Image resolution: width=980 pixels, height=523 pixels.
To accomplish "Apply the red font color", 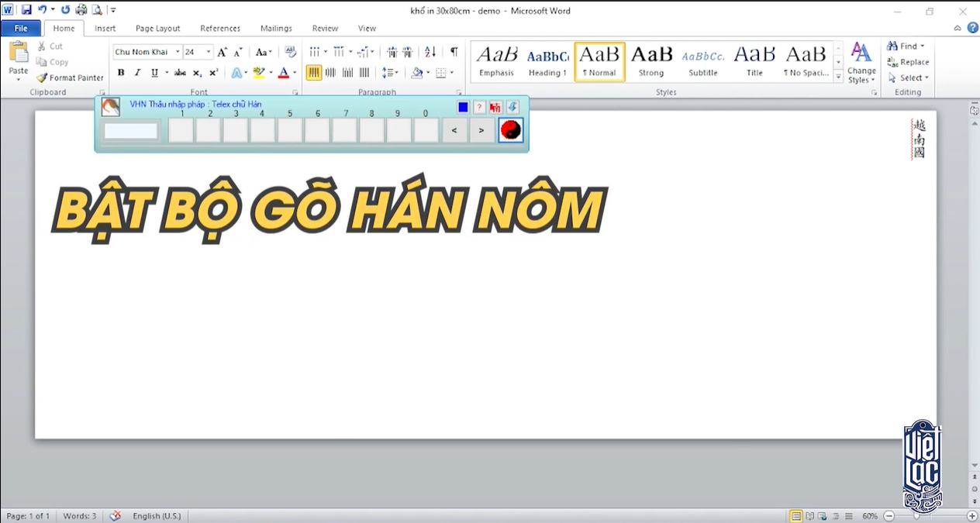I will pyautogui.click(x=284, y=73).
